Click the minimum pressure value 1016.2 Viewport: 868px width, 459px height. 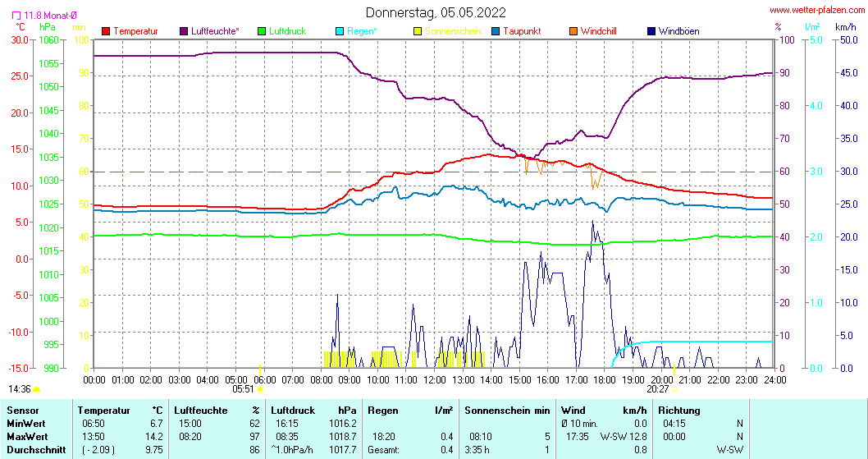click(x=343, y=424)
